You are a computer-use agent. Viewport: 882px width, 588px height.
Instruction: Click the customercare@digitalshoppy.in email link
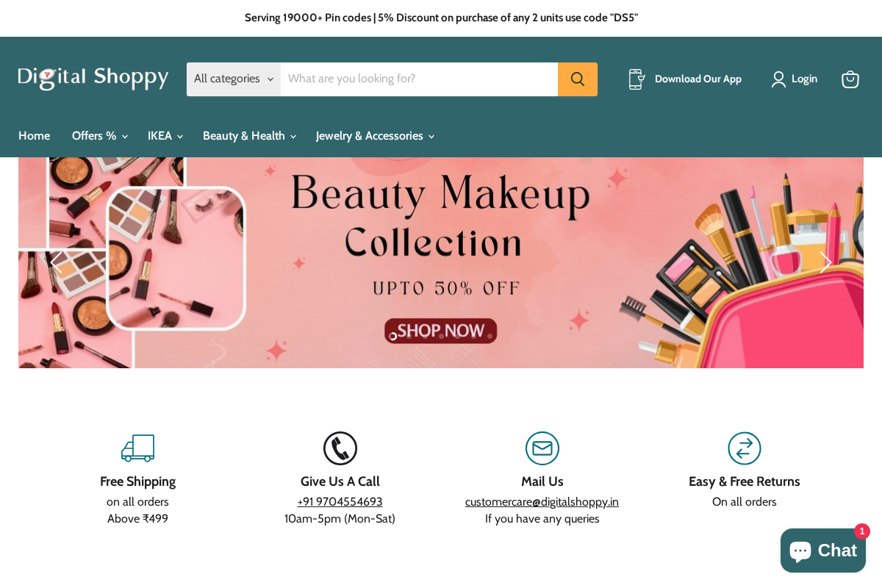coord(542,501)
